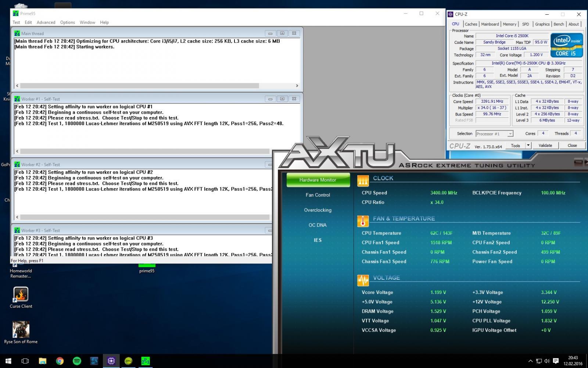588x368 pixels.
Task: Click Prime95 title bar icon
Action: (15, 13)
